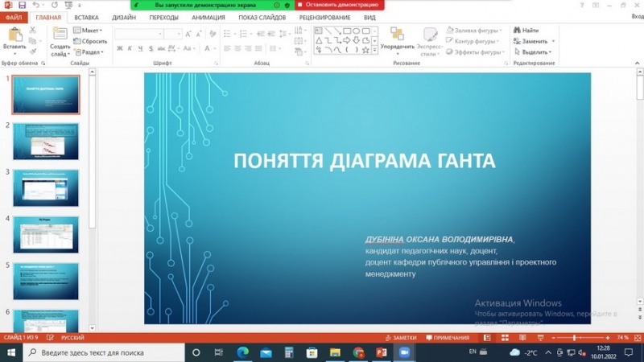Open Выделить select dropdown

533,52
